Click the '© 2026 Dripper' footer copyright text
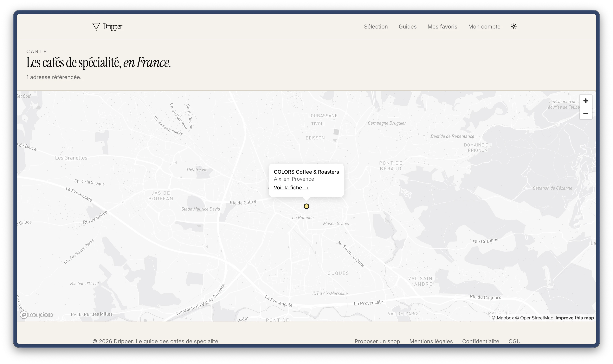 point(156,341)
